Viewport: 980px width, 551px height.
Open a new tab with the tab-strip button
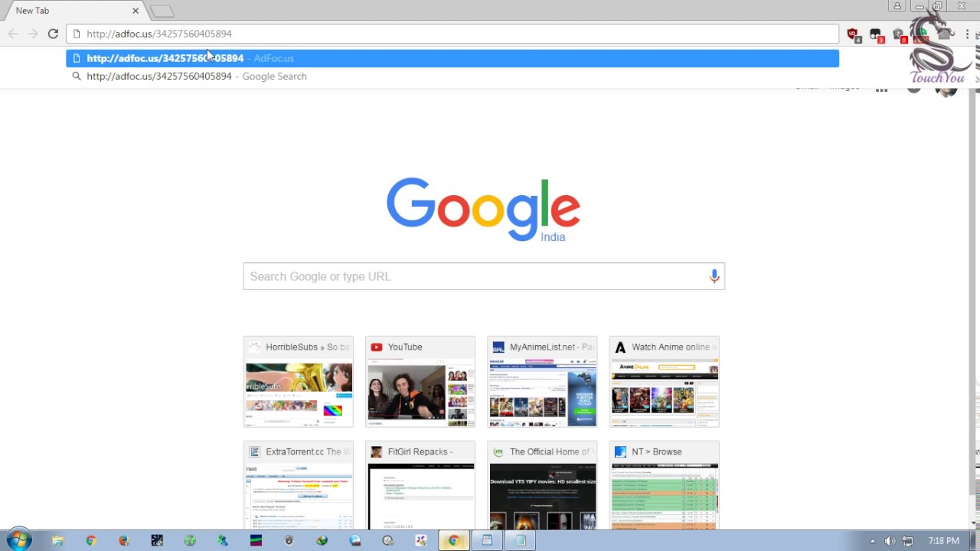click(162, 11)
